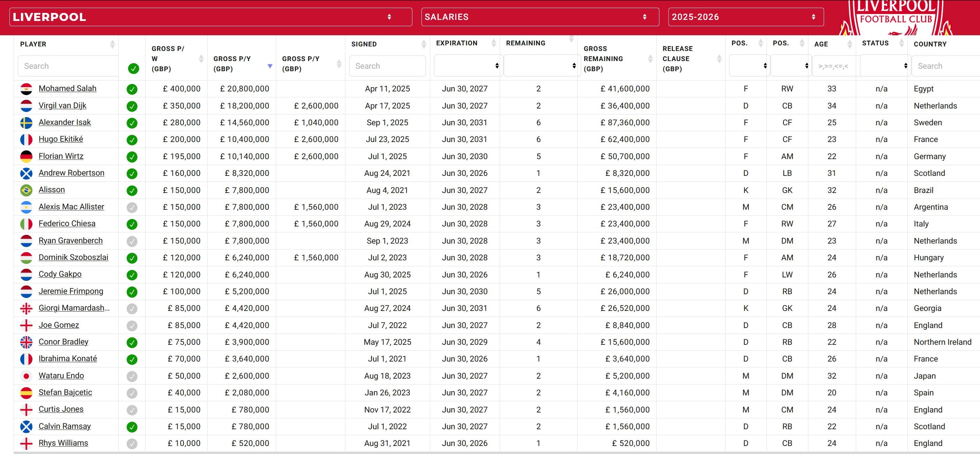The width and height of the screenshot is (980, 454).
Task: Open the Expiration filter dropdown
Action: coord(468,66)
